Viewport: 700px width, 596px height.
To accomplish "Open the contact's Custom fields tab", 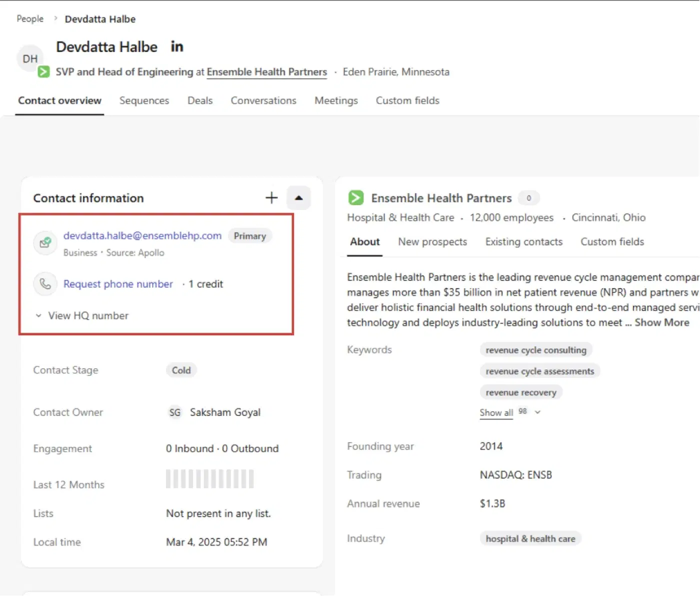I will pyautogui.click(x=407, y=101).
